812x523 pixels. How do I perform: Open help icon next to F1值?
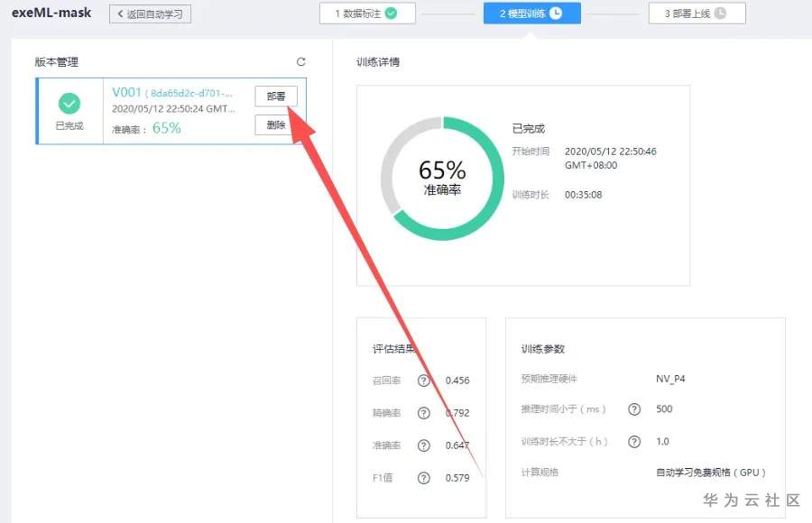[x=424, y=478]
